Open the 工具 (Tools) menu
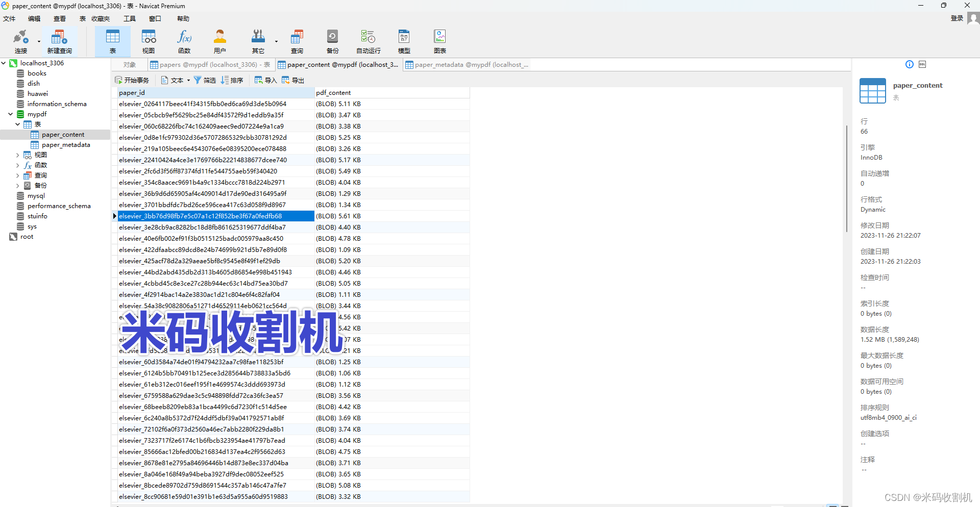The image size is (980, 507). 130,19
